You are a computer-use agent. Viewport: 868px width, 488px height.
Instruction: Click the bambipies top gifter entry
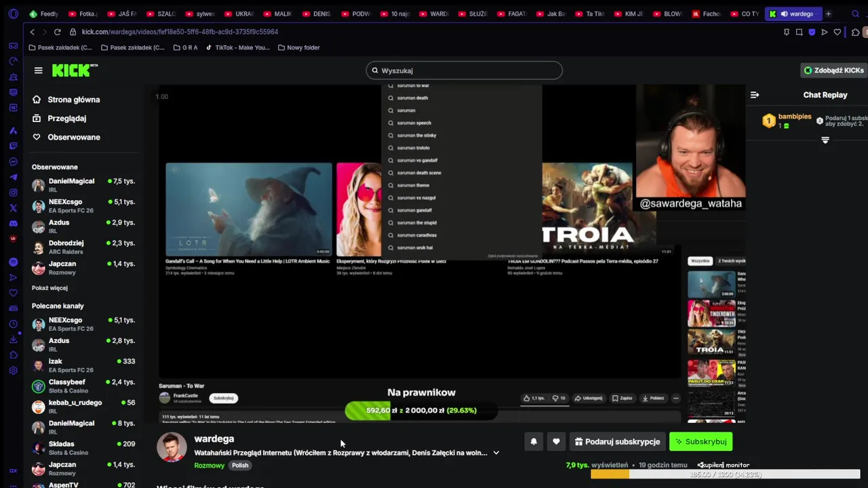[788, 121]
